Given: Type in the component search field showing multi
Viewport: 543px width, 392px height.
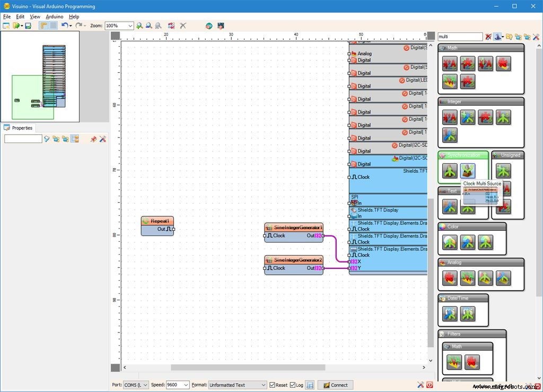Looking at the screenshot, I should pos(459,37).
